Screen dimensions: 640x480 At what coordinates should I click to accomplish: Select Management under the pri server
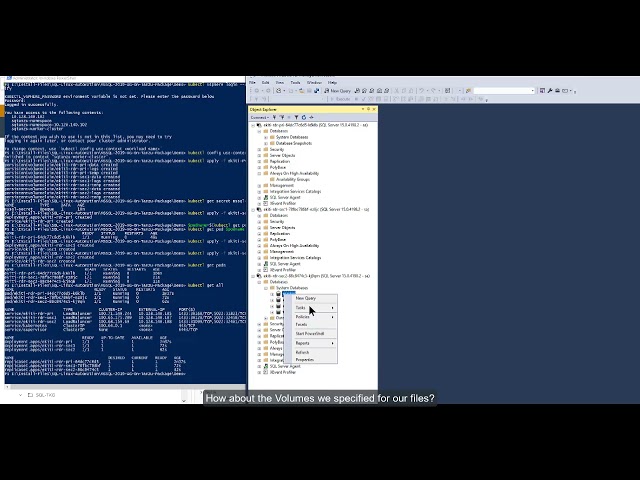pyautogui.click(x=282, y=185)
